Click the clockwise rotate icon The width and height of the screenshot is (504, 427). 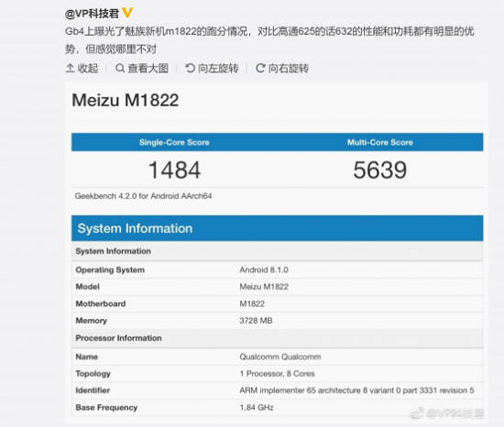point(260,68)
